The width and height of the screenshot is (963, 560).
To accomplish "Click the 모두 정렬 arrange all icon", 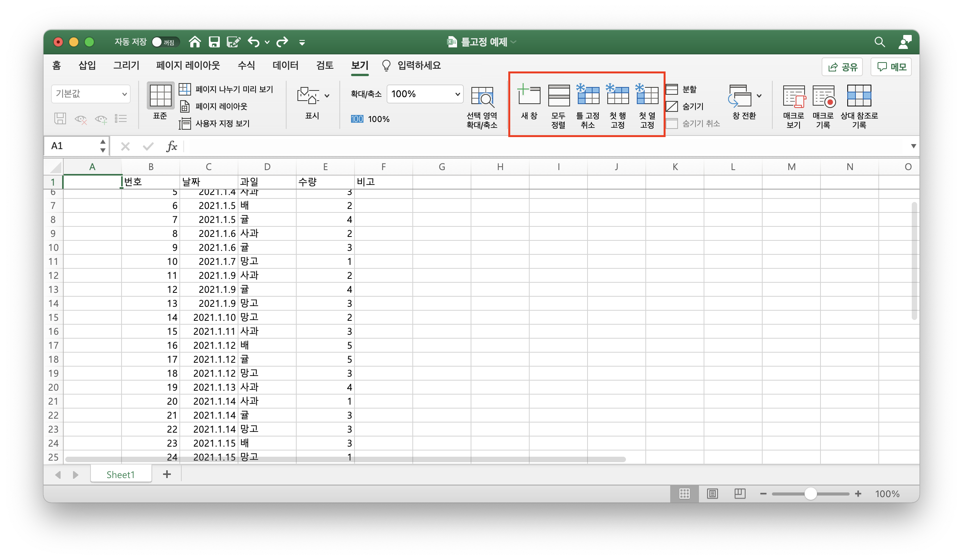I will pyautogui.click(x=558, y=96).
